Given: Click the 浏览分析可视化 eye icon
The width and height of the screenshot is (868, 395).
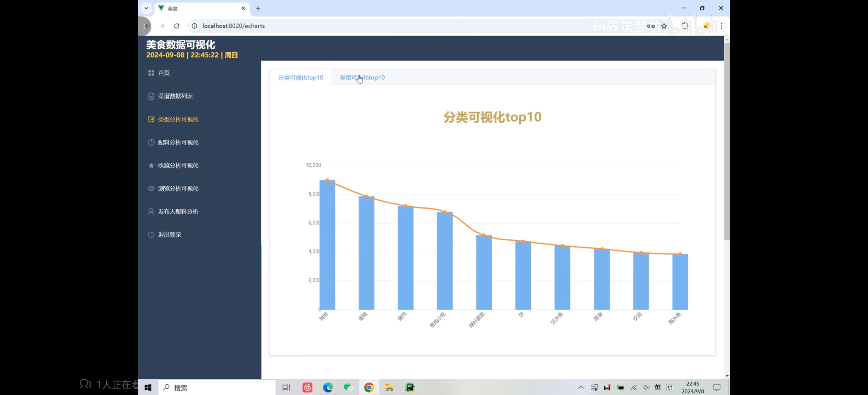Looking at the screenshot, I should pos(151,188).
